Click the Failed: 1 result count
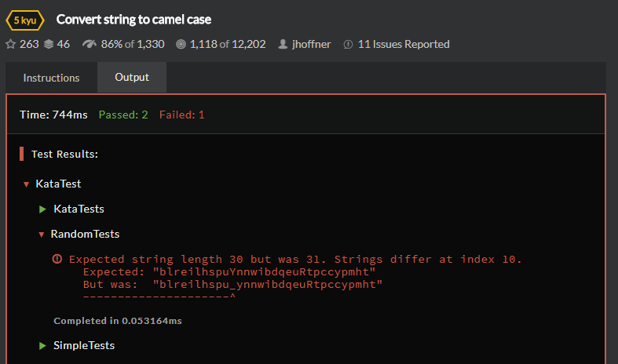Image resolution: width=618 pixels, height=364 pixels. coord(181,115)
